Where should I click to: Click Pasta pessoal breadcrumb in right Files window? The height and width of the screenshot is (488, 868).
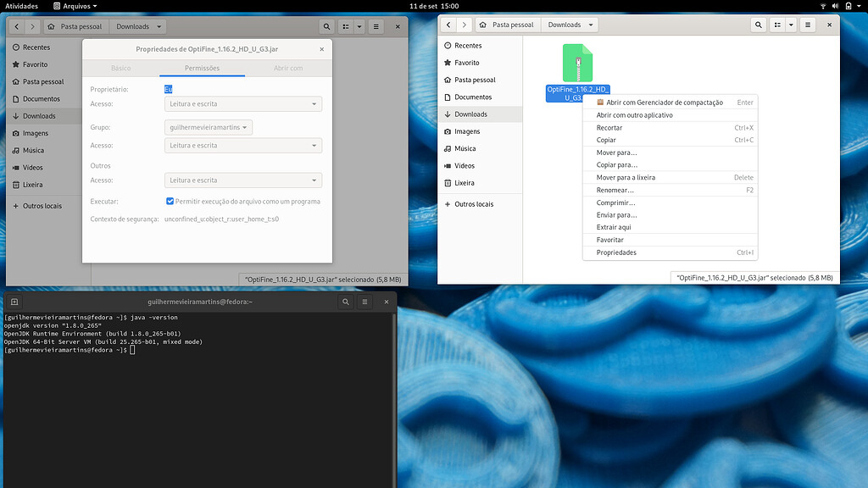pyautogui.click(x=507, y=25)
